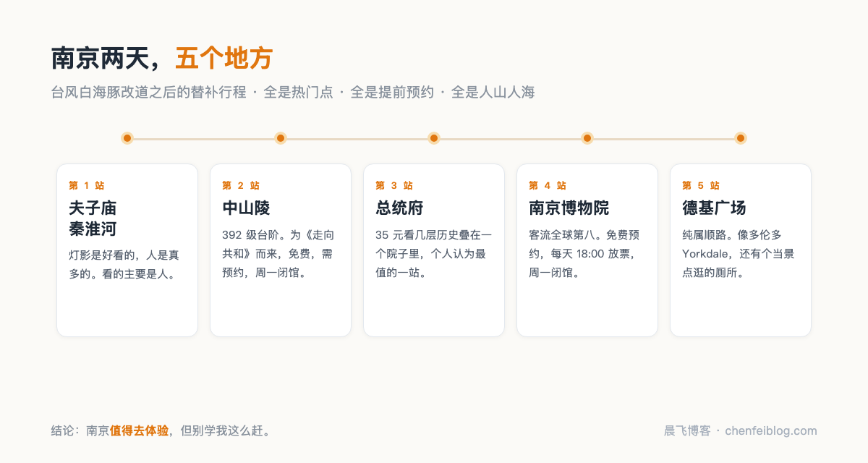Click the timeline dot above 总统府 card
Viewport: 868px width, 463px height.
pyautogui.click(x=434, y=138)
